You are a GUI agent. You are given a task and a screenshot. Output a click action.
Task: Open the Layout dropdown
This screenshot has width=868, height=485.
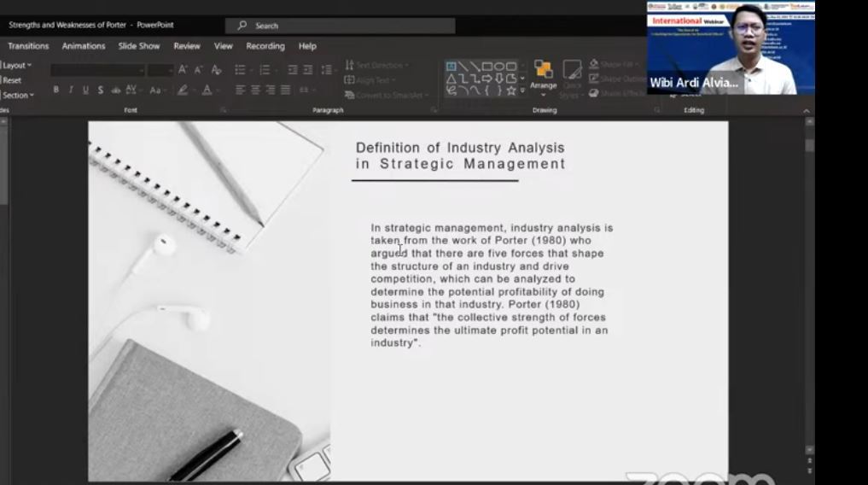point(16,66)
